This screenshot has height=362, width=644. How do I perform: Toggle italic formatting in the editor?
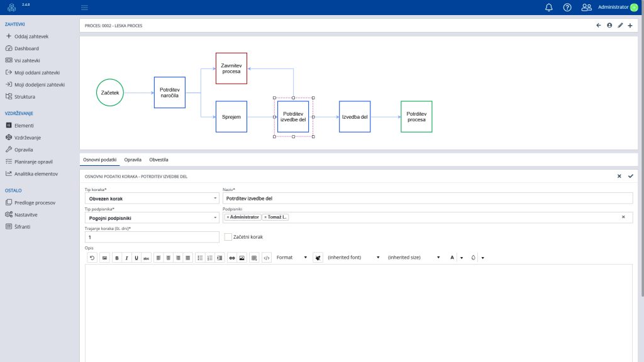coord(126,258)
